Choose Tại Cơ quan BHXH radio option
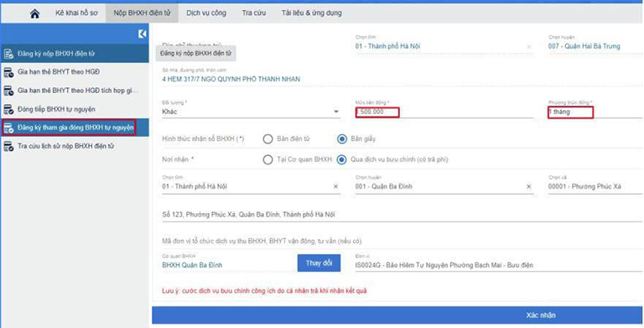This screenshot has width=644, height=328. [267, 159]
